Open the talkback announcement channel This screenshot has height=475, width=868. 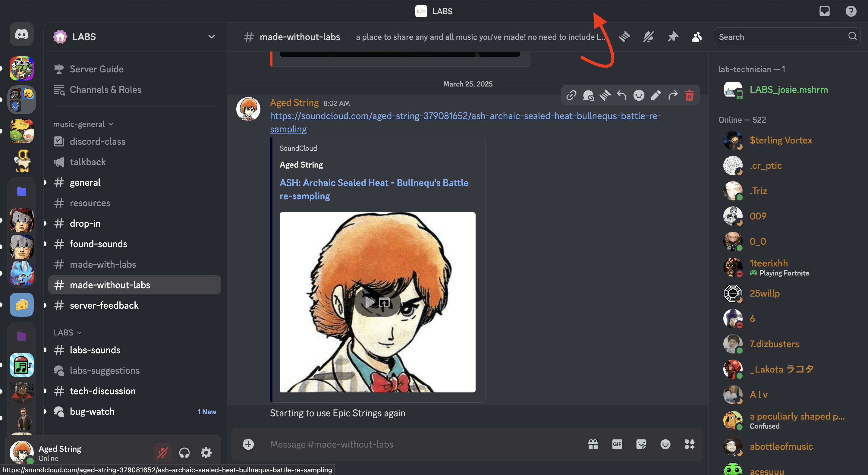tap(135, 162)
